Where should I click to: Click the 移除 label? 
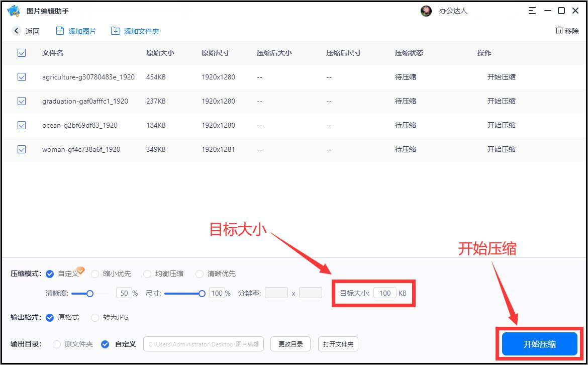[x=572, y=31]
